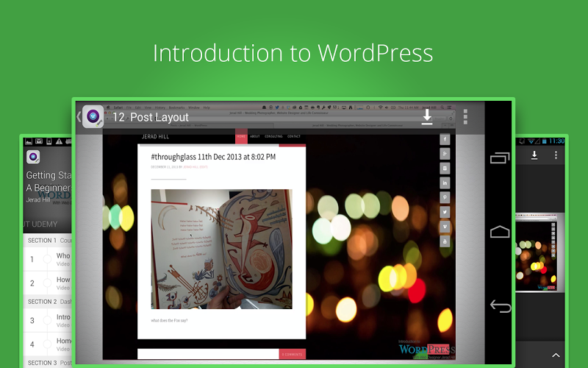Tap the download icon in Post Layout header
The image size is (588, 368).
click(x=427, y=117)
